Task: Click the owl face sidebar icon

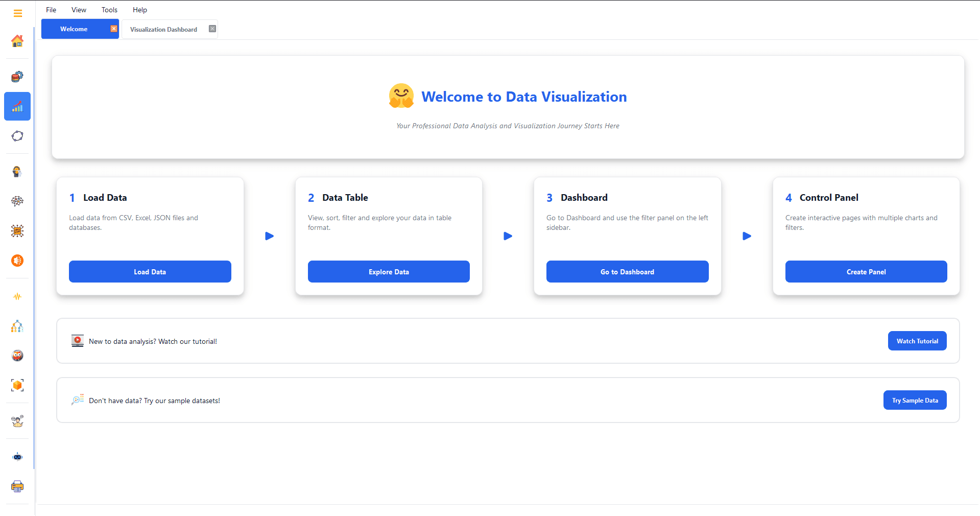Action: click(17, 356)
